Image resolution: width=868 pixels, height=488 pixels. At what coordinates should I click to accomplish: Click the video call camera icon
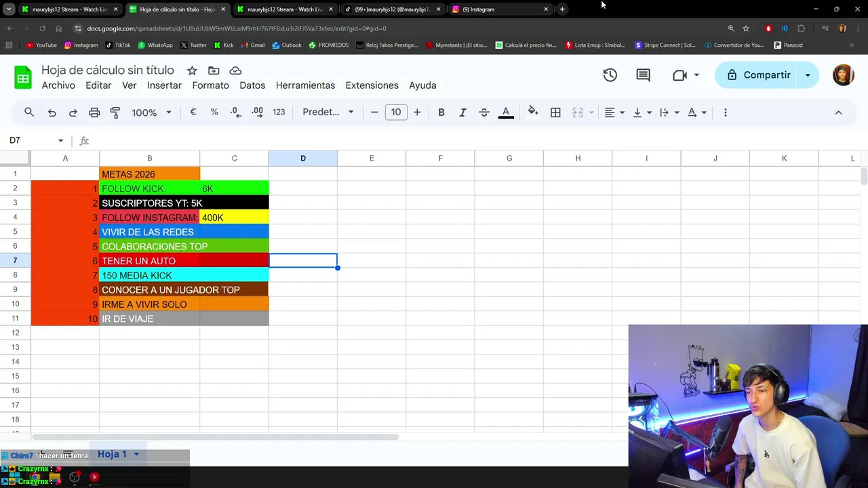coord(680,75)
